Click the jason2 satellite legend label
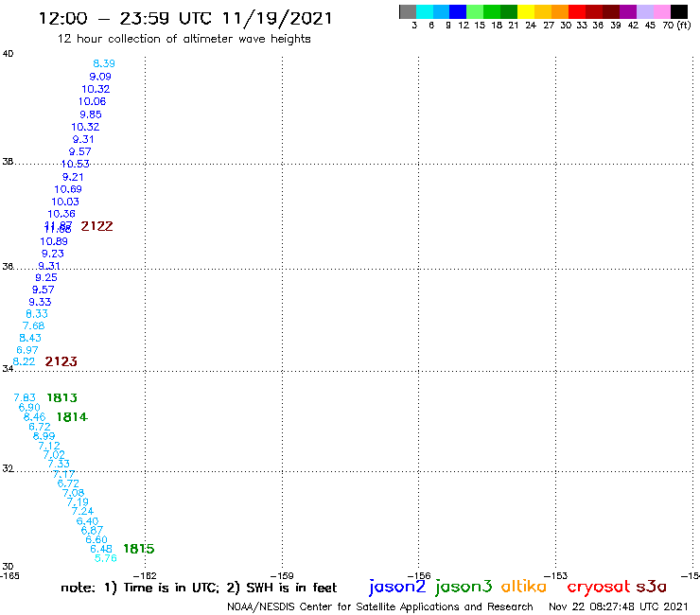This screenshot has width=700, height=615. pyautogui.click(x=397, y=587)
